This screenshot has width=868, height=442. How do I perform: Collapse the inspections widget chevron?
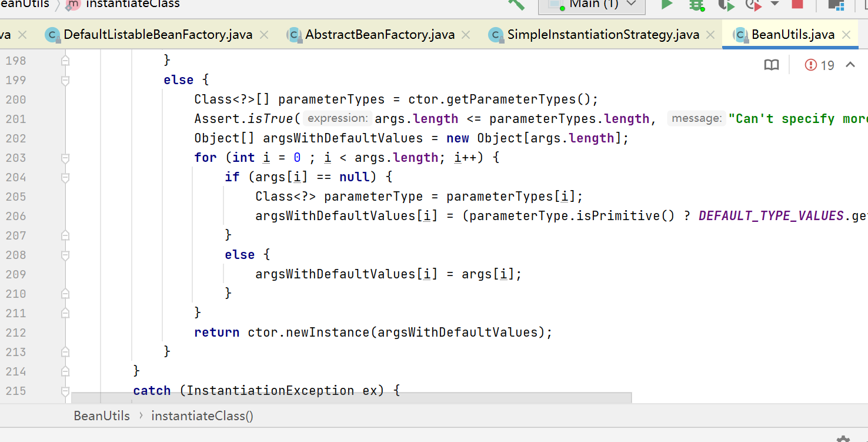850,65
